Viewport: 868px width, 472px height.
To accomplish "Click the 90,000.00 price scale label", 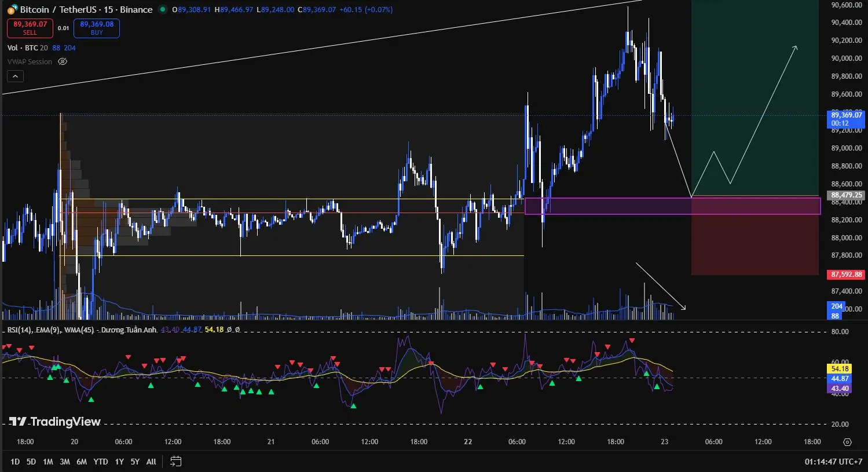I will pyautogui.click(x=846, y=58).
